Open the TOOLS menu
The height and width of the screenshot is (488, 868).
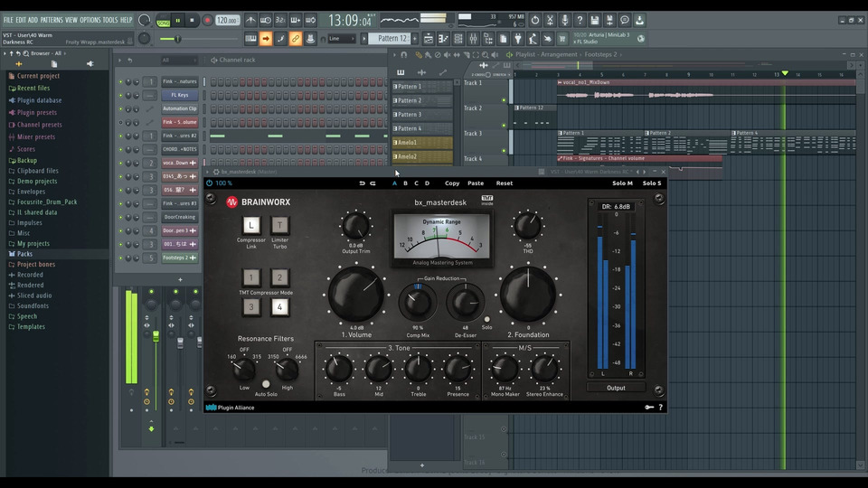110,20
